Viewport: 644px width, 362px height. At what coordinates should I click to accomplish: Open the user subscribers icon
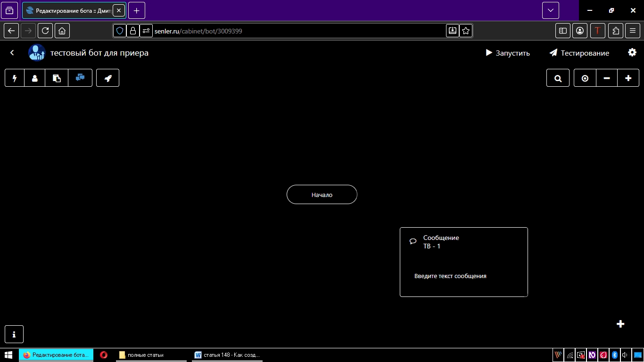coord(35,78)
